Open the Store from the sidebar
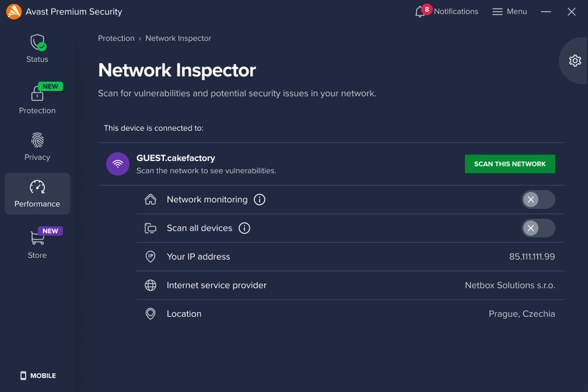The width and height of the screenshot is (588, 392). tap(37, 241)
